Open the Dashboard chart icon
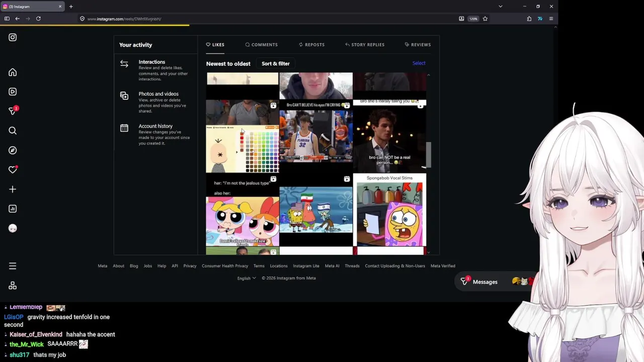Viewport: 644px width, 362px height. [13, 209]
